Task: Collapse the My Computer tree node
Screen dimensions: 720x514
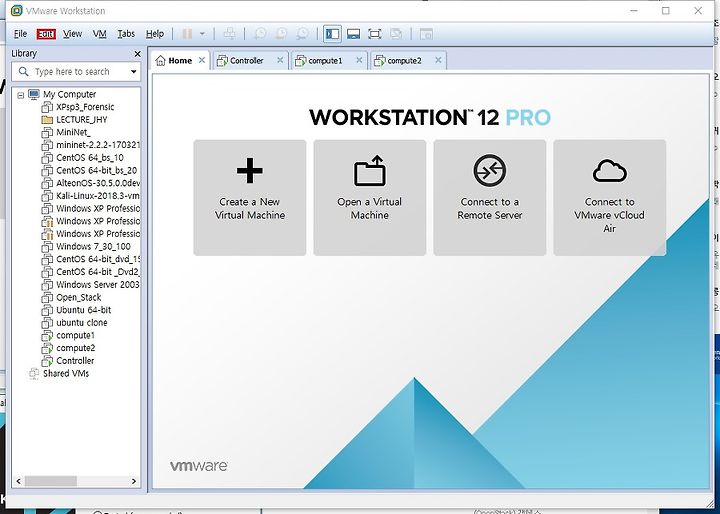Action: [x=20, y=95]
